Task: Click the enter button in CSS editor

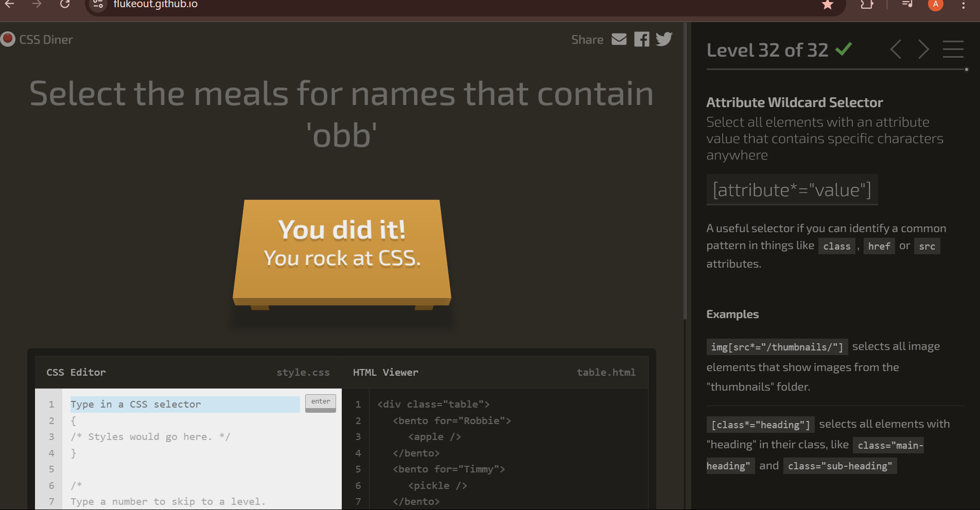Action: click(320, 402)
